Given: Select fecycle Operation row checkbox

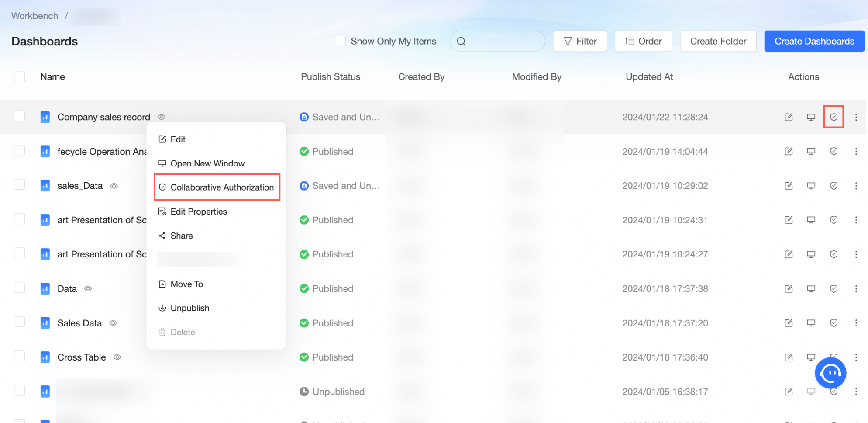Looking at the screenshot, I should (19, 150).
